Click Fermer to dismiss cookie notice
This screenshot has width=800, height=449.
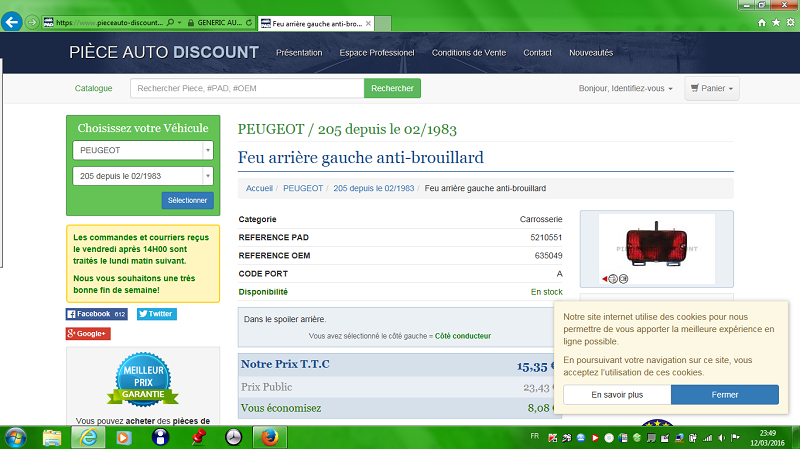tap(725, 395)
